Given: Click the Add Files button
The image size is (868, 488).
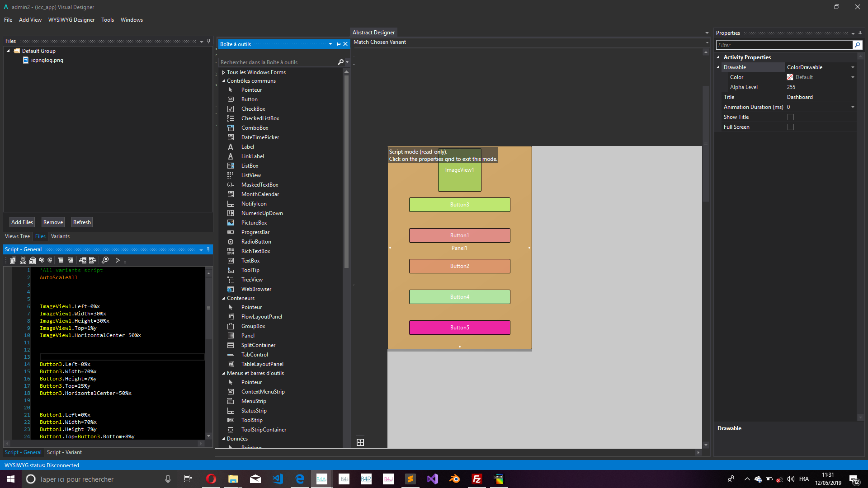Looking at the screenshot, I should click(22, 222).
